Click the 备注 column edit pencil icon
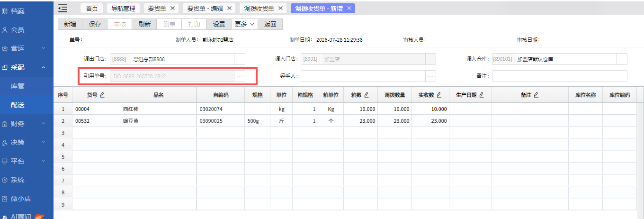The height and width of the screenshot is (219, 644). pos(536,95)
